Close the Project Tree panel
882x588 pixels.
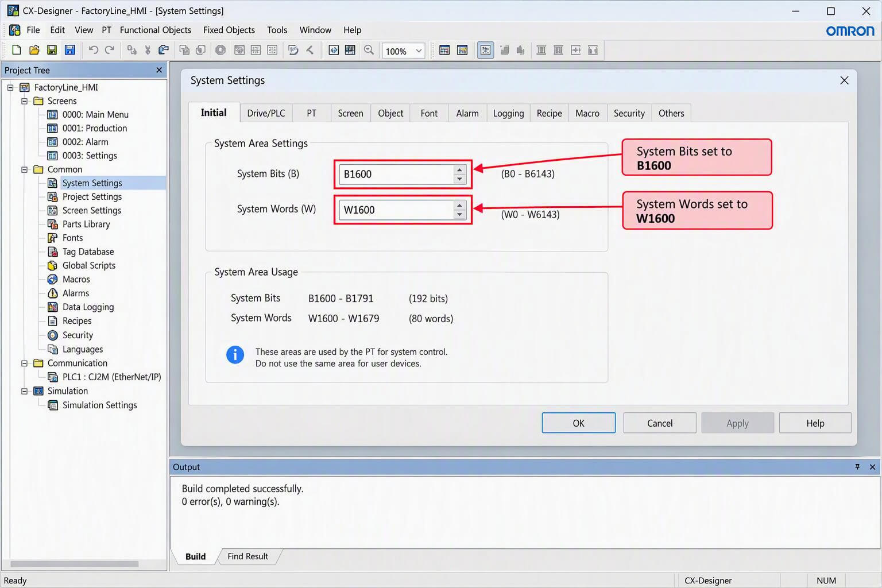[x=159, y=70]
